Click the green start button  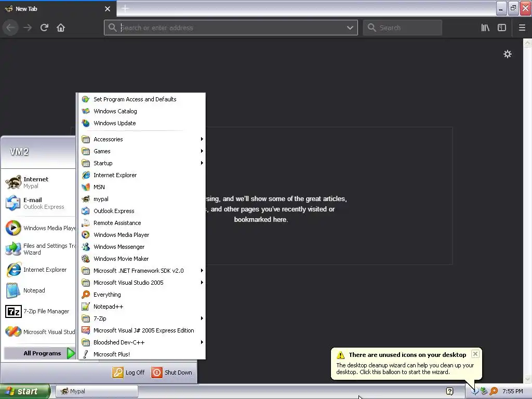tap(25, 391)
